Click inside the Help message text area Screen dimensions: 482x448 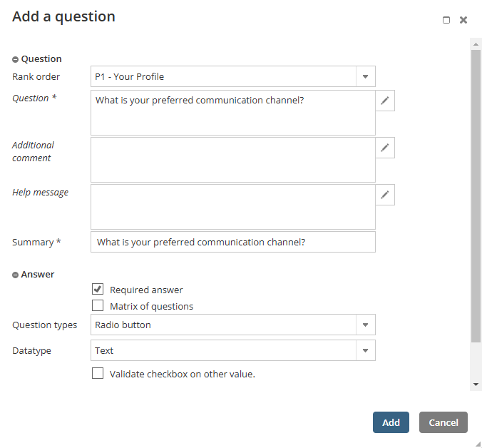click(x=232, y=207)
